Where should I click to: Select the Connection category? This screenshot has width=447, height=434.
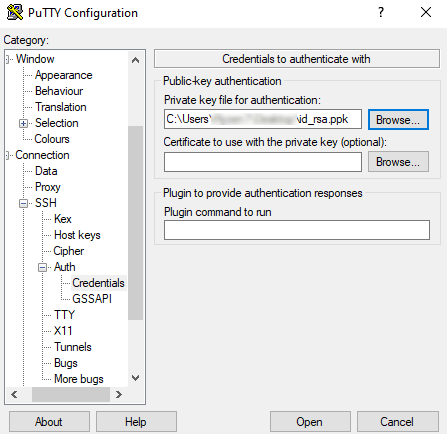pos(42,155)
